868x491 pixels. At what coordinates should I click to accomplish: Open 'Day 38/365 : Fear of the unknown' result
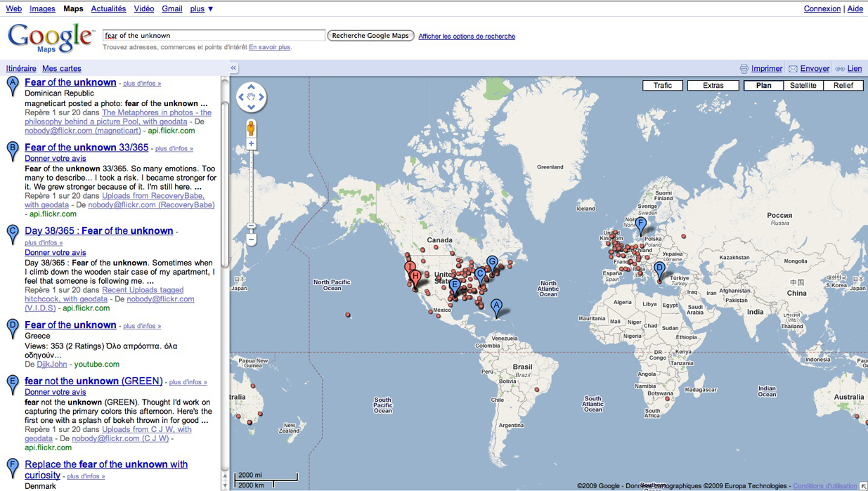98,230
